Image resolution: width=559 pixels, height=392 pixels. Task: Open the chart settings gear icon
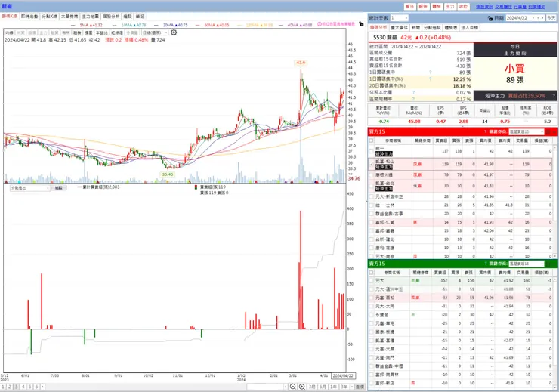pyautogui.click(x=174, y=32)
